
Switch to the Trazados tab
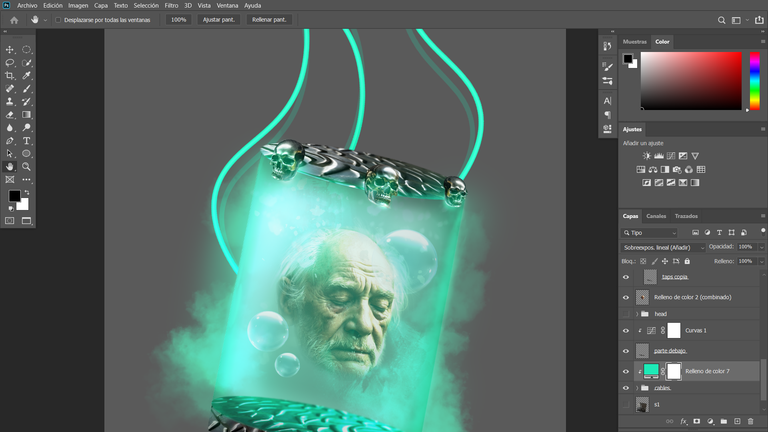click(x=686, y=216)
